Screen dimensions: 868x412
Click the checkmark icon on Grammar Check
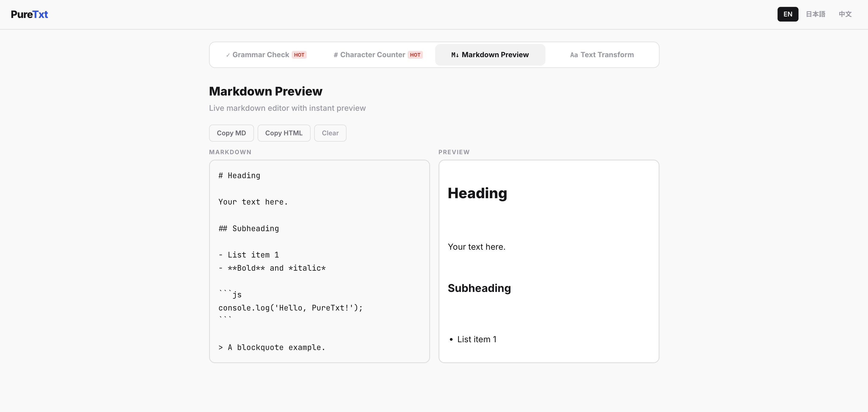[228, 55]
